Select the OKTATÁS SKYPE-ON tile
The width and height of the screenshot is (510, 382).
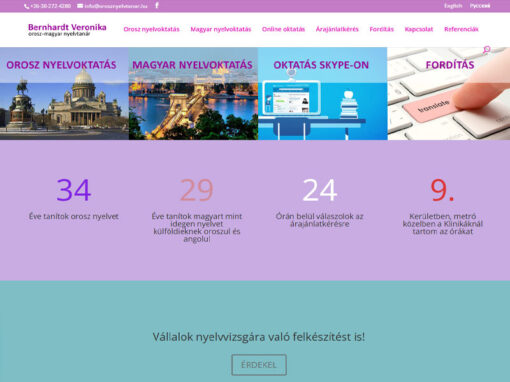tap(322, 93)
